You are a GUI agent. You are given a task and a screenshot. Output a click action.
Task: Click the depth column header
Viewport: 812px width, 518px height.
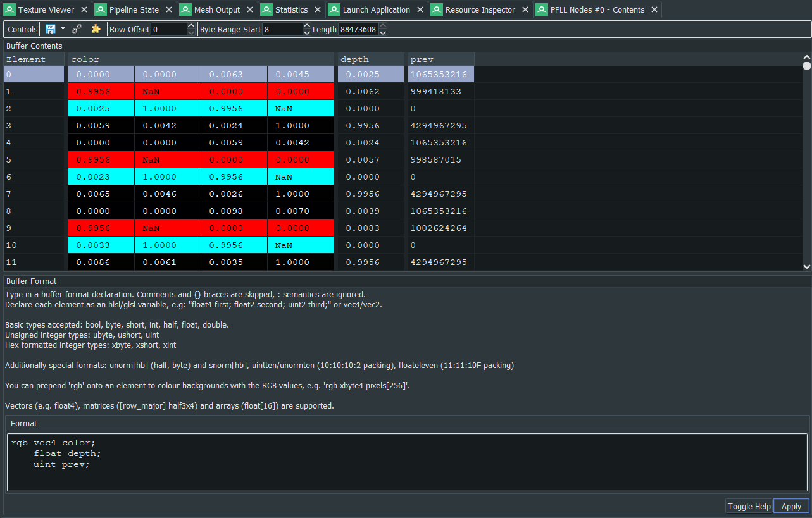coord(370,59)
